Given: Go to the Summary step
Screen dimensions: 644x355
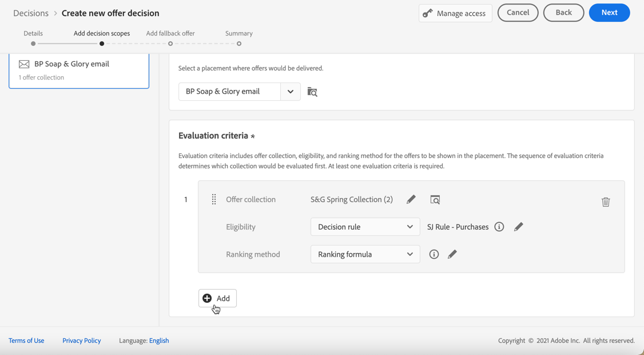Looking at the screenshot, I should [239, 44].
